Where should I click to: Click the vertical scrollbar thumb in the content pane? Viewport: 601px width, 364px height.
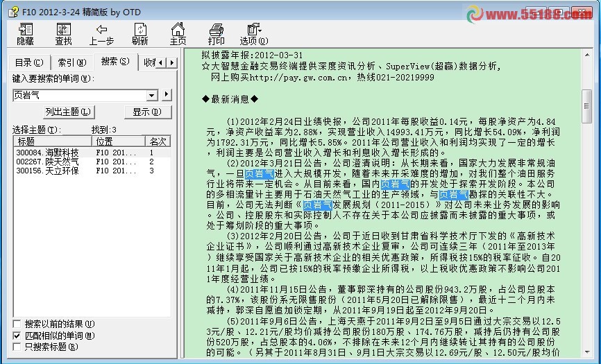[587, 106]
